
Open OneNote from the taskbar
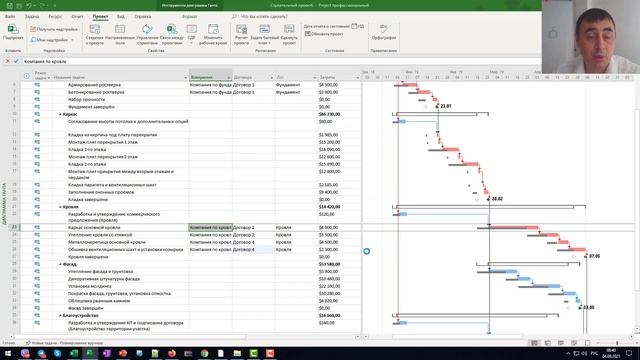tap(107, 353)
